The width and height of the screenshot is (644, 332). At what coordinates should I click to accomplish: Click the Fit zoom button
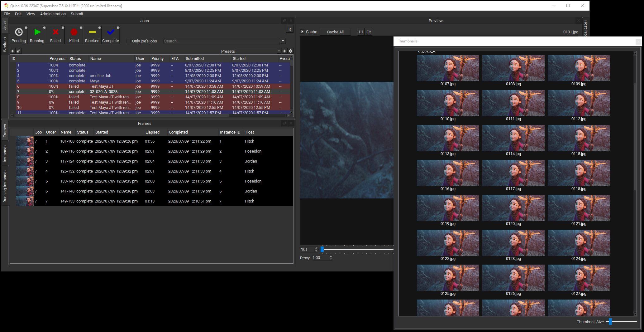(368, 32)
